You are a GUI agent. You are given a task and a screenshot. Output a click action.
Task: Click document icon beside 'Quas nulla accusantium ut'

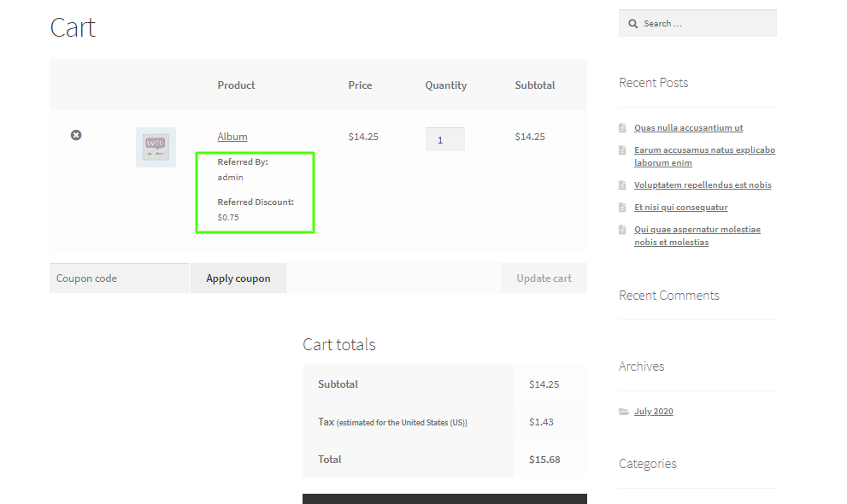622,128
